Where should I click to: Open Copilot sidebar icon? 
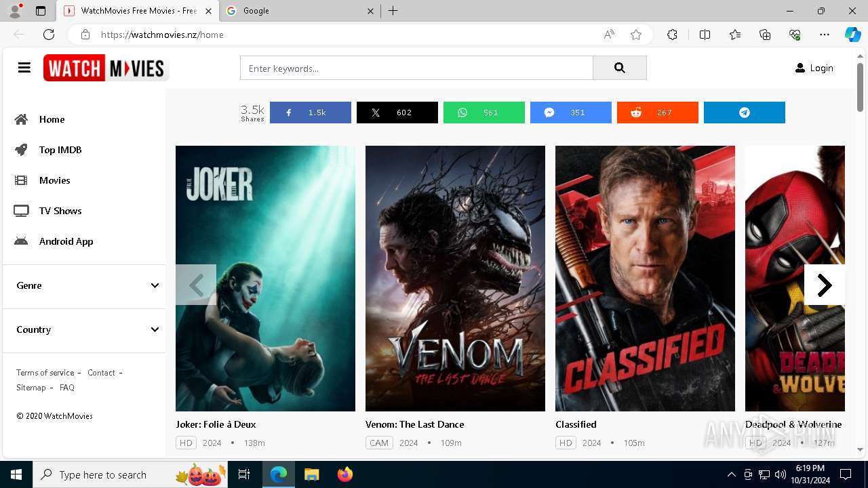click(x=852, y=35)
